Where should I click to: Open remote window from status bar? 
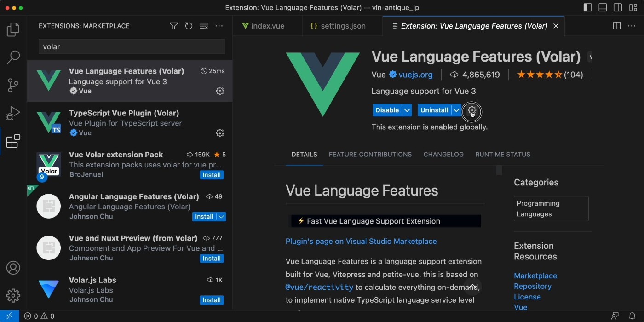click(x=9, y=316)
